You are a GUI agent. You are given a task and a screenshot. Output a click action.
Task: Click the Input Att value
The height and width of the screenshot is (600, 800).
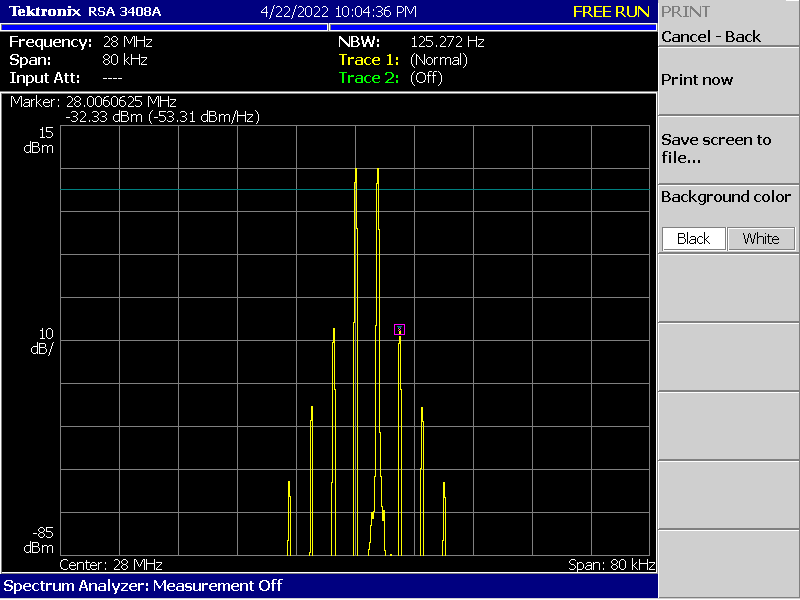(x=112, y=79)
